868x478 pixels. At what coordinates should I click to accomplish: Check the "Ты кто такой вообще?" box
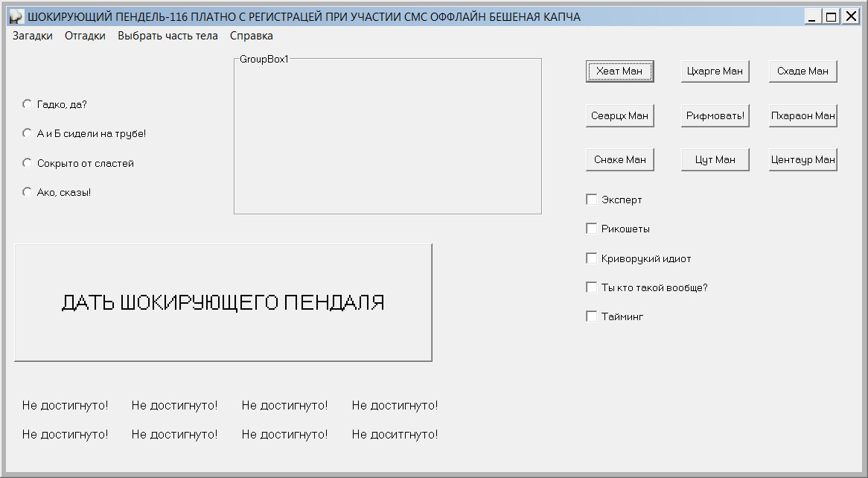[x=592, y=287]
